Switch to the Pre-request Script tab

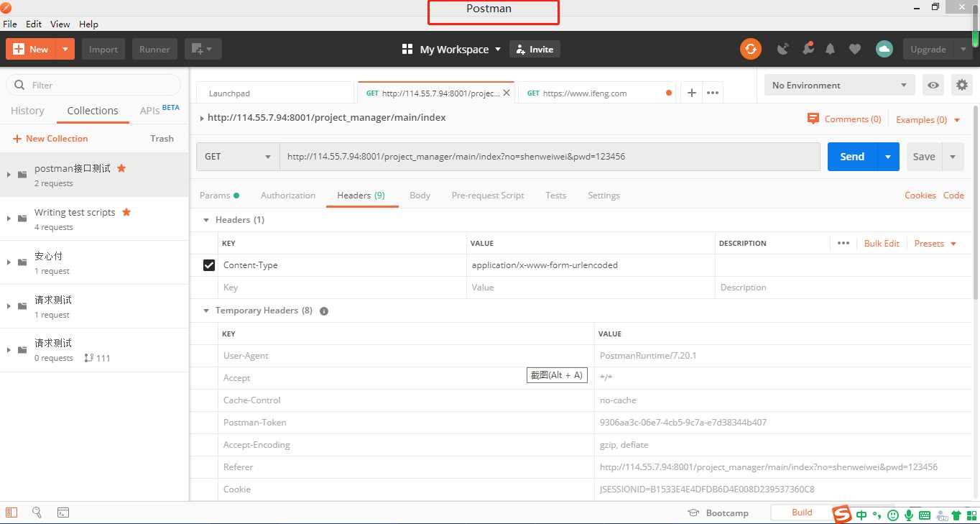tap(488, 195)
